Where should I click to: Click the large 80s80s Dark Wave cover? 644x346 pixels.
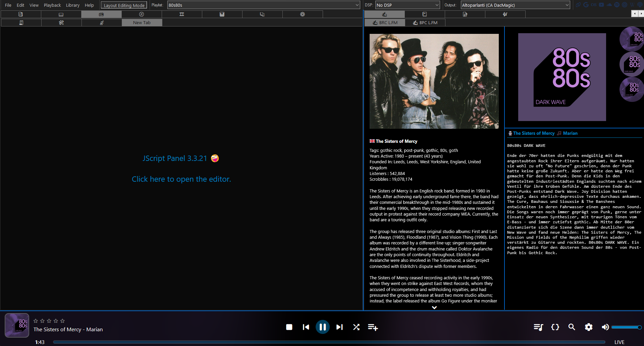562,77
